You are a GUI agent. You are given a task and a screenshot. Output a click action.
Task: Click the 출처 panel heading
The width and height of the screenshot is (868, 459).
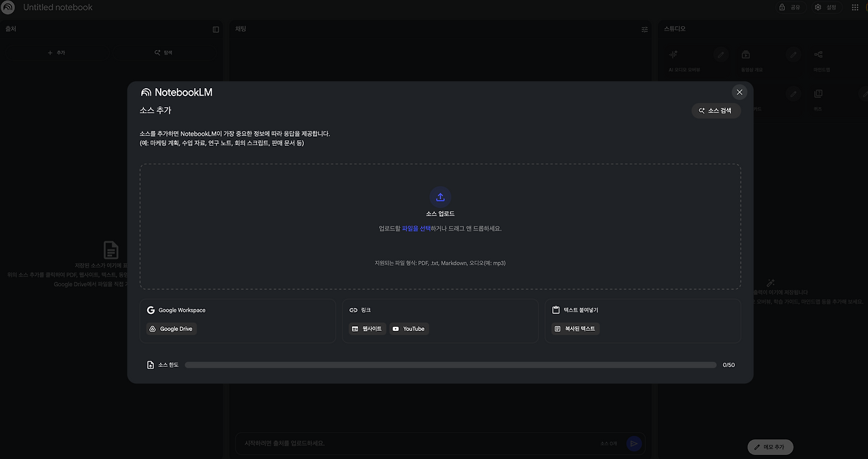(x=11, y=29)
